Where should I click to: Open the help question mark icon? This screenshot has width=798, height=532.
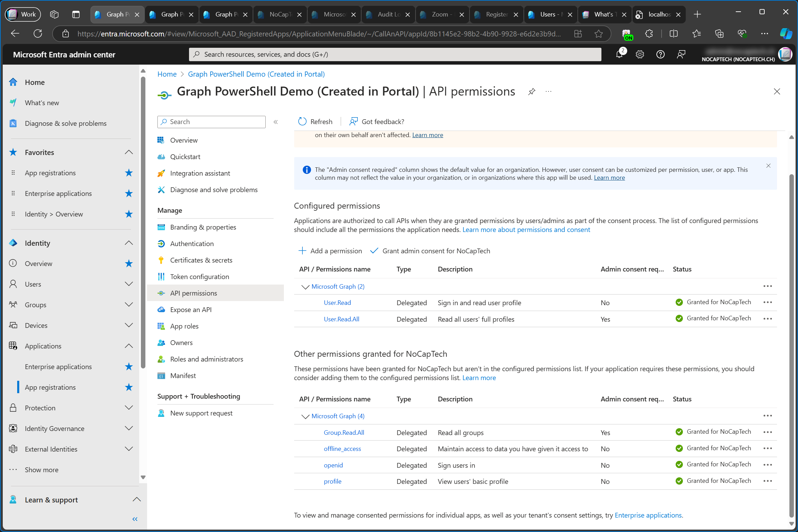(660, 54)
